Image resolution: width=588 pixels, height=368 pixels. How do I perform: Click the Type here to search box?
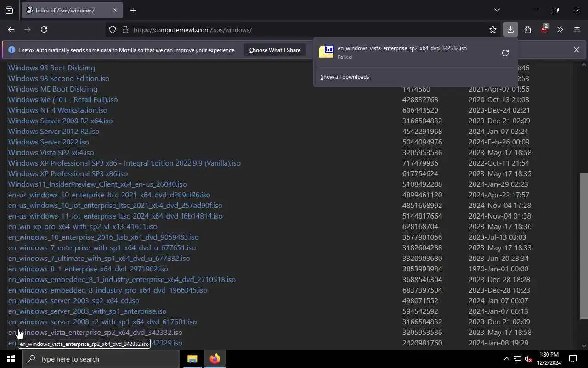pos(101,359)
